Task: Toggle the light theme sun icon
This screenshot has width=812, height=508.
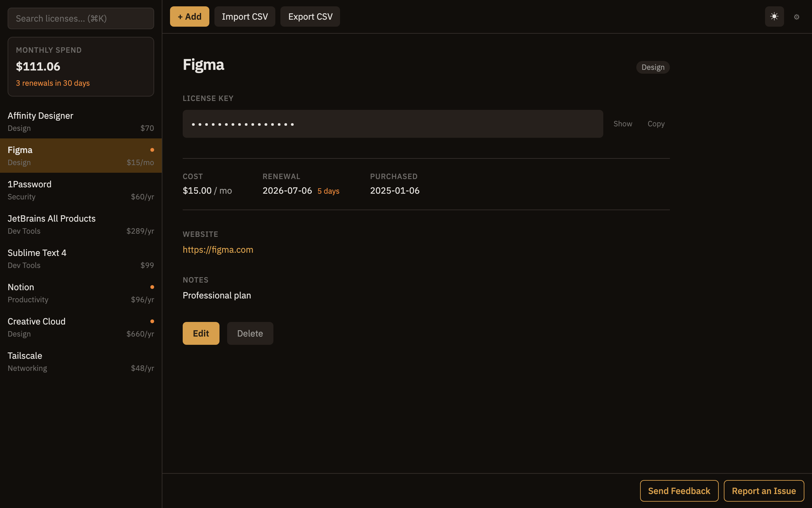Action: point(774,17)
